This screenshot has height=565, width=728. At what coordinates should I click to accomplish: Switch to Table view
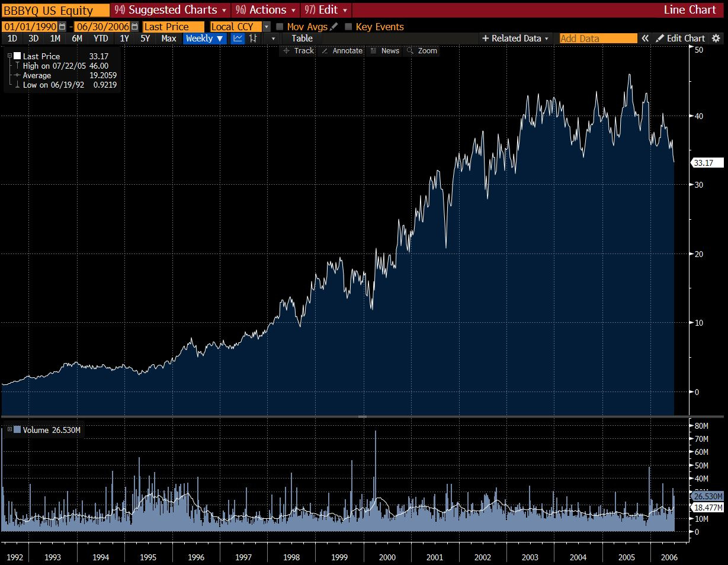tap(302, 38)
